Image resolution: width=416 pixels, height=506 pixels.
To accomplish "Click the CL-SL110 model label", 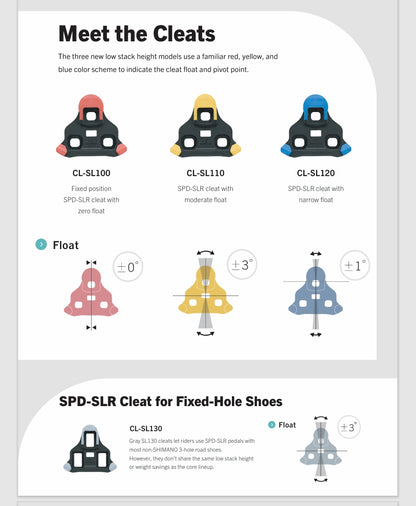I will (x=205, y=173).
